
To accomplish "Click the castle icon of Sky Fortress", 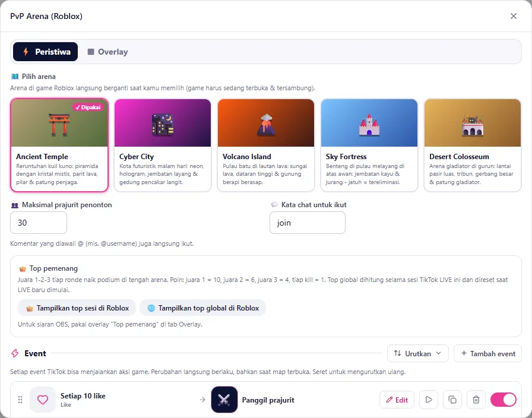I will (369, 125).
